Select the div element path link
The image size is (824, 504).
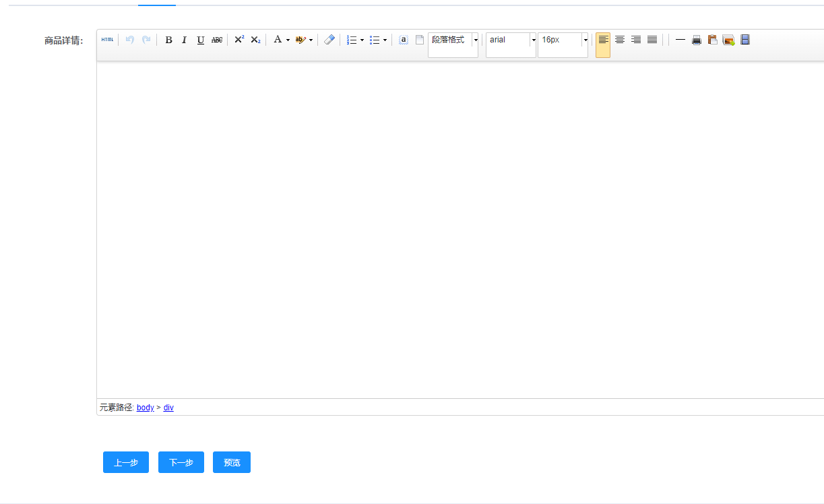pos(168,408)
